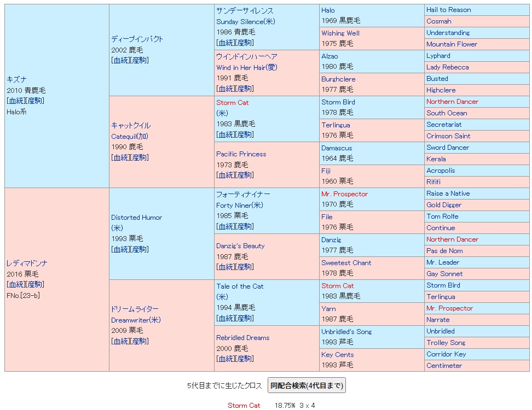Image resolution: width=532 pixels, height=410 pixels.
Task: Click the Forty Niner(米) link
Action: tap(240, 205)
